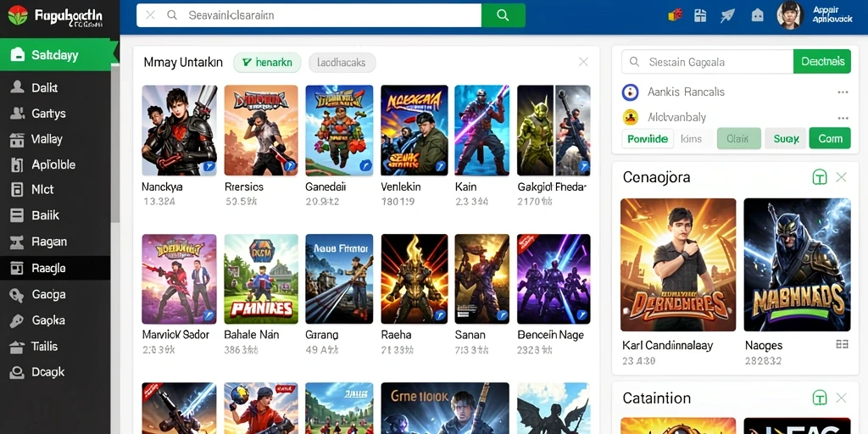Click the sidebar vertical scrollbar

click(115, 144)
